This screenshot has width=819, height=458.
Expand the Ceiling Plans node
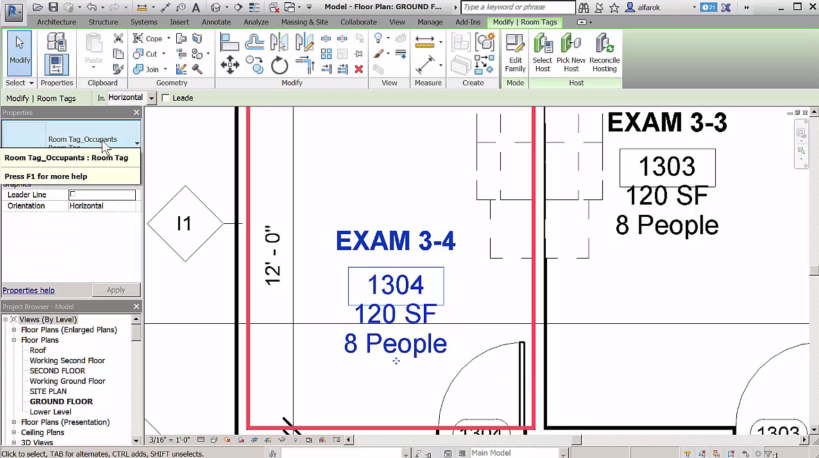click(14, 432)
